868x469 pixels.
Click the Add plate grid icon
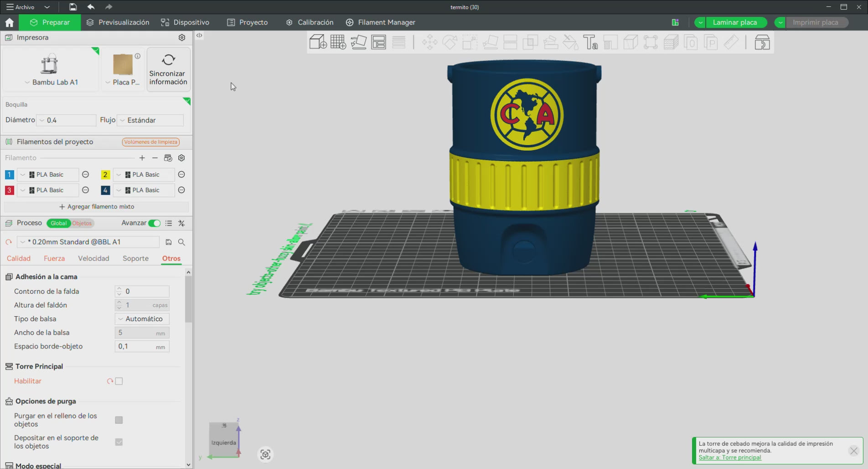pyautogui.click(x=338, y=42)
